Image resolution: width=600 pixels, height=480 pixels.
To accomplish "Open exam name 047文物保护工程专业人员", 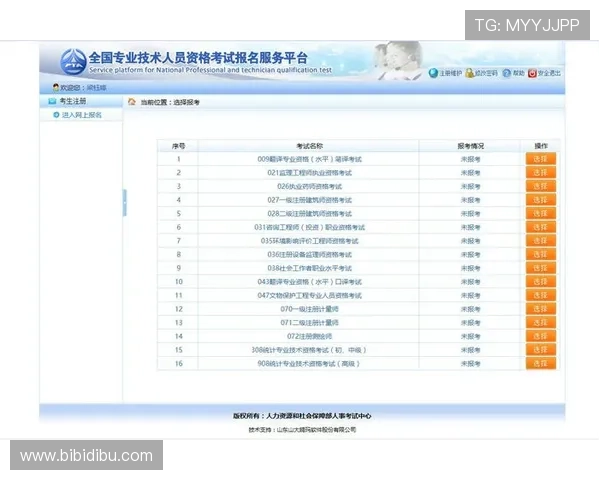I will tap(309, 296).
